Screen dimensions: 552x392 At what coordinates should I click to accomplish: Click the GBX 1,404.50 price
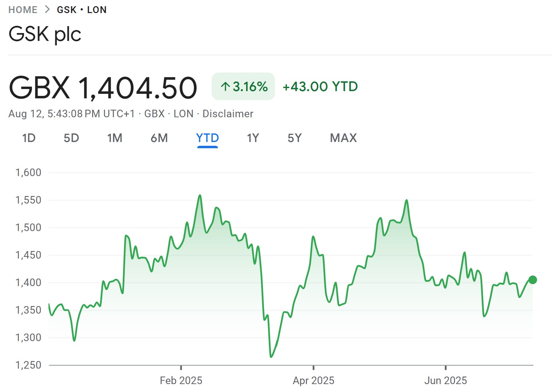[x=103, y=88]
